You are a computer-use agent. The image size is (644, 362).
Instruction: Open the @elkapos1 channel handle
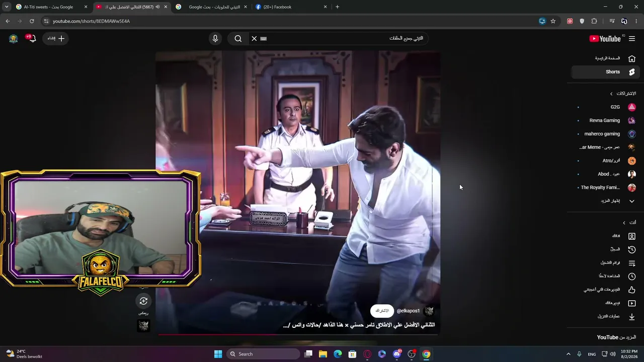coord(408,311)
